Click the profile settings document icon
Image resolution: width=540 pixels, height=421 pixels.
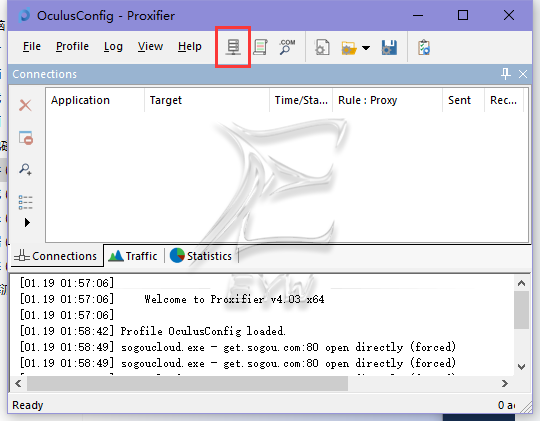[x=322, y=47]
